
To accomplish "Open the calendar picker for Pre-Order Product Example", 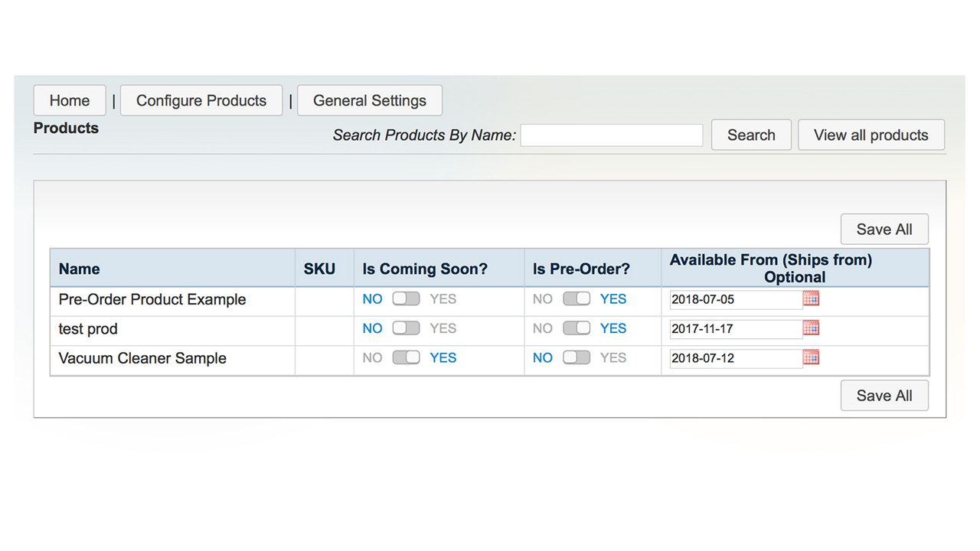I will 811,298.
